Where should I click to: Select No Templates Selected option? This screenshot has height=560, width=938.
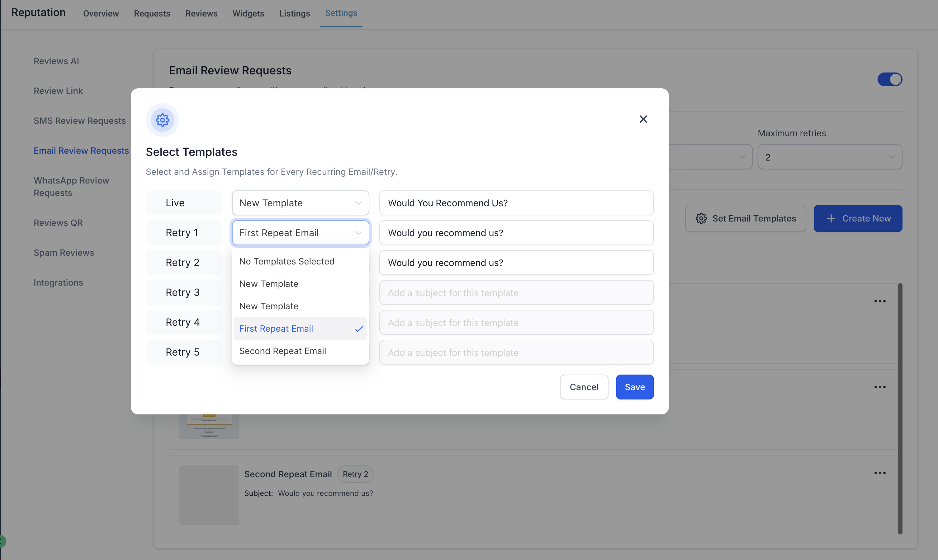287,262
